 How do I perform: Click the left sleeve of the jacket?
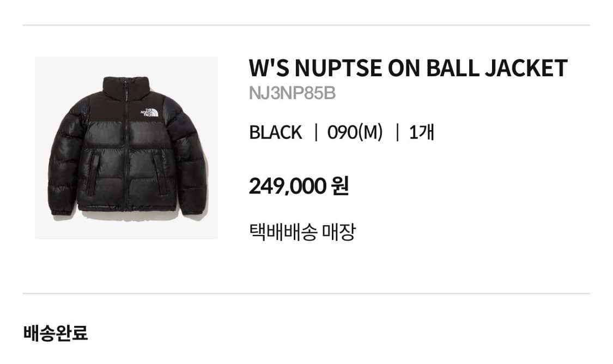coord(64,164)
